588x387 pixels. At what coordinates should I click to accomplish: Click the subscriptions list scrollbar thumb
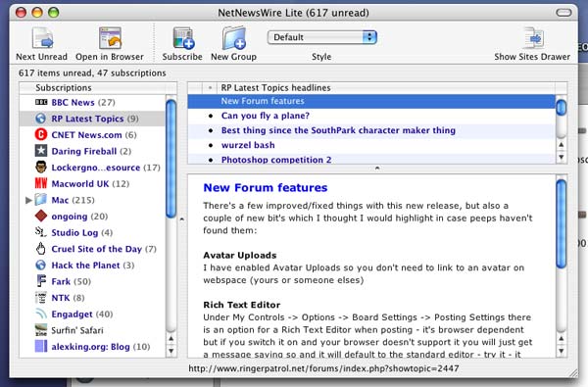tap(171, 159)
